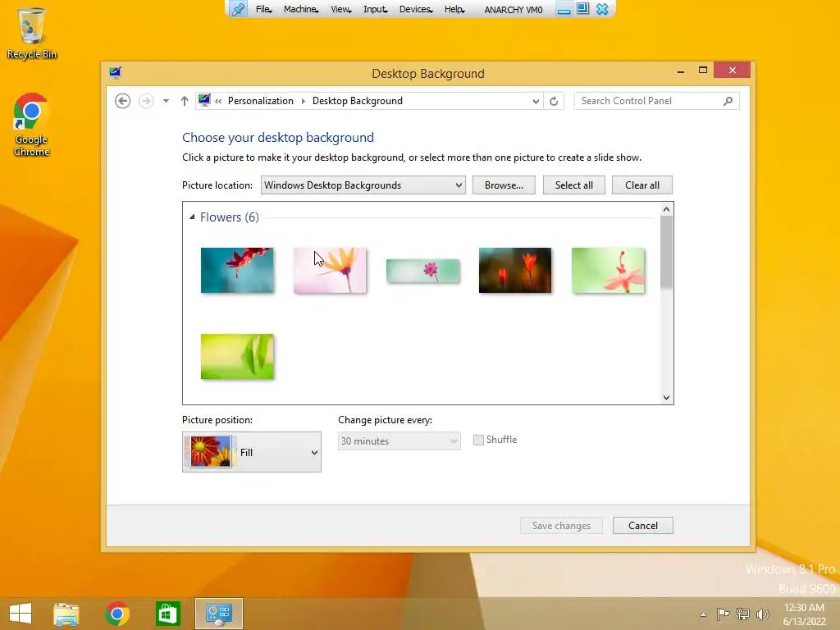Select the red flower on teal wallpaper

tap(237, 271)
